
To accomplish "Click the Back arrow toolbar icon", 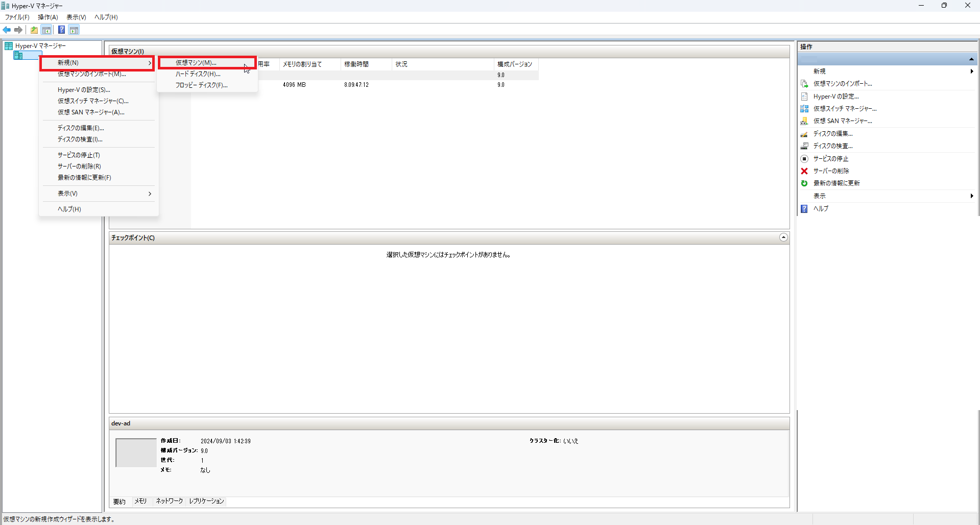I will tap(7, 30).
